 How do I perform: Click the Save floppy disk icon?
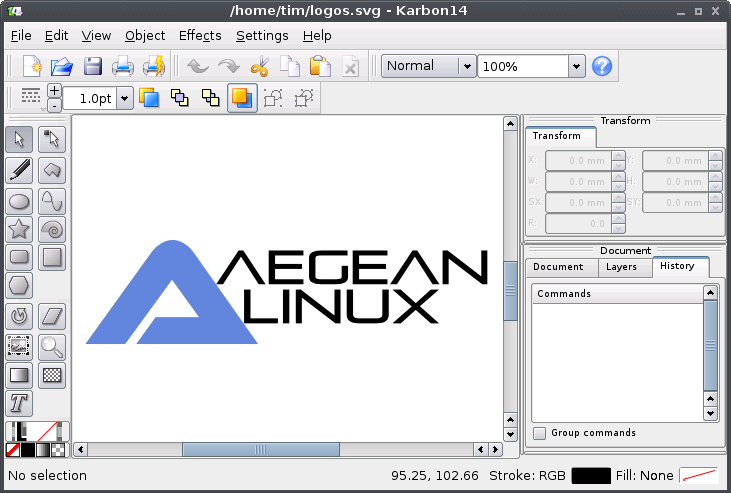[93, 67]
